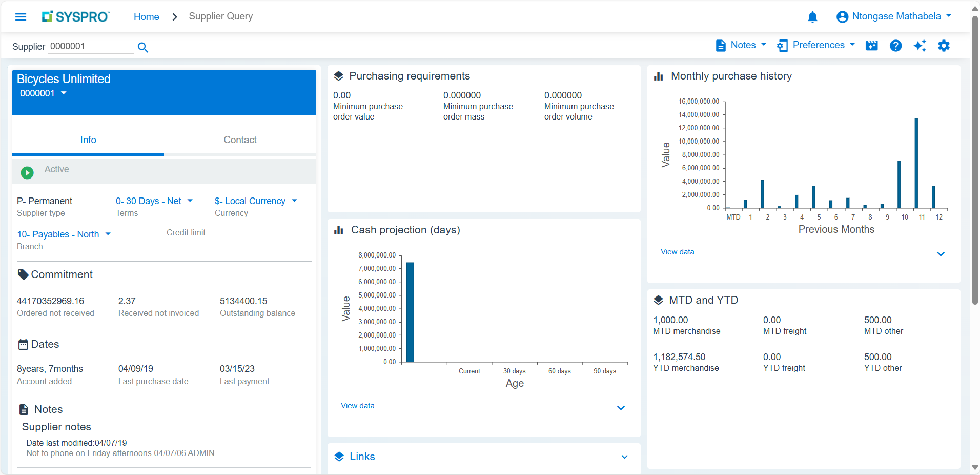Open the AI assistant sparkles icon
The width and height of the screenshot is (980, 475).
[x=920, y=46]
